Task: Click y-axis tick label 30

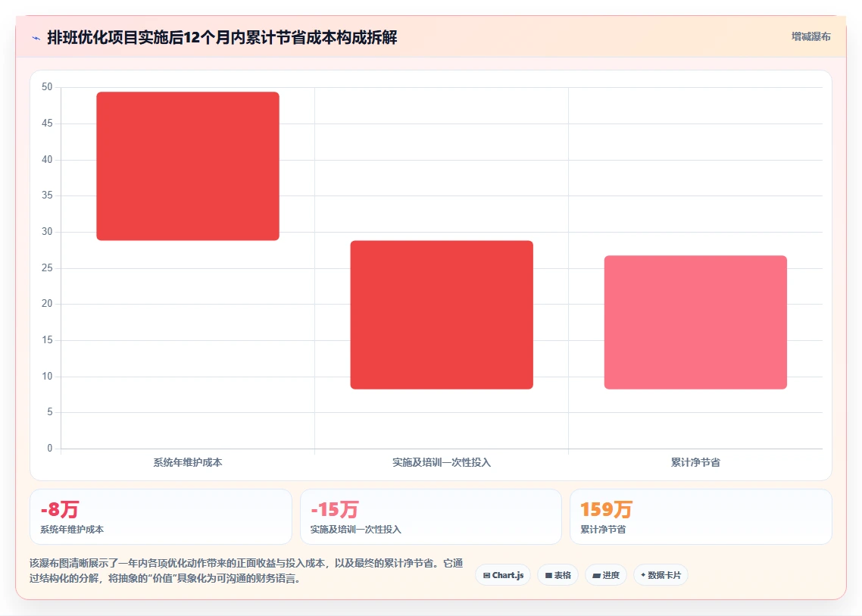Action: [x=47, y=232]
